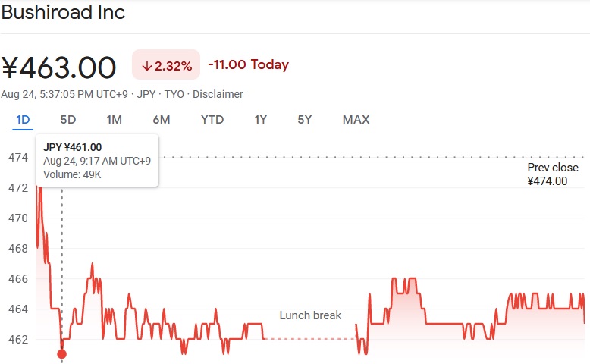Open the MAX range tab
590x364 pixels.
pos(356,120)
